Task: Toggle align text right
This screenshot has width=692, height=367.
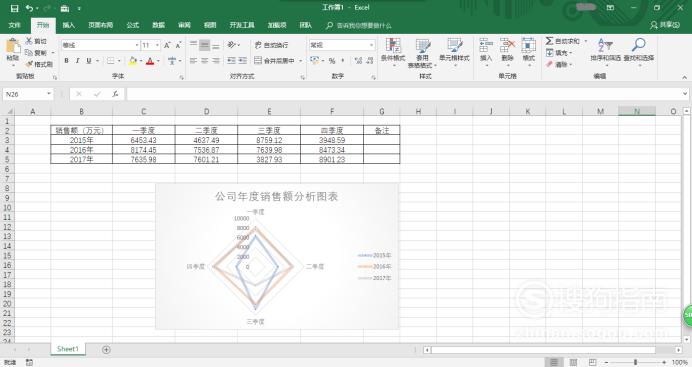Action: click(215, 60)
